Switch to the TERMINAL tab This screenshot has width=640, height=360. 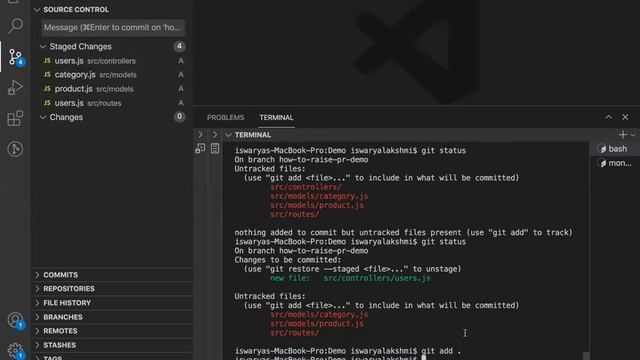pos(276,118)
